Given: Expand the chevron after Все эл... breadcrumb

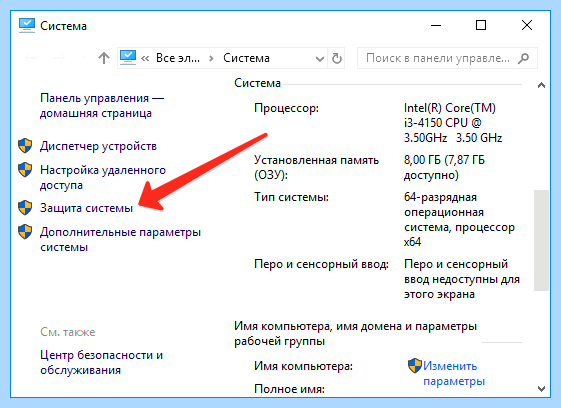Looking at the screenshot, I should click(211, 58).
